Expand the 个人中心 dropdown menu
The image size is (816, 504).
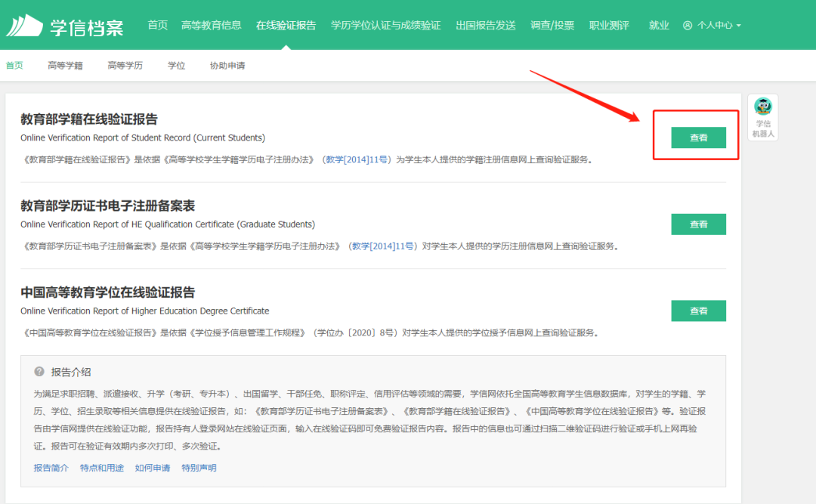click(x=712, y=25)
